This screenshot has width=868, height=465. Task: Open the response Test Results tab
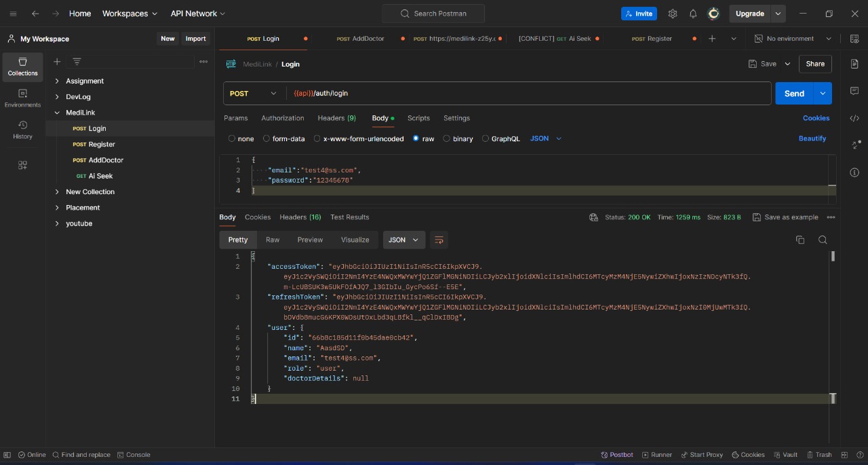tap(350, 217)
